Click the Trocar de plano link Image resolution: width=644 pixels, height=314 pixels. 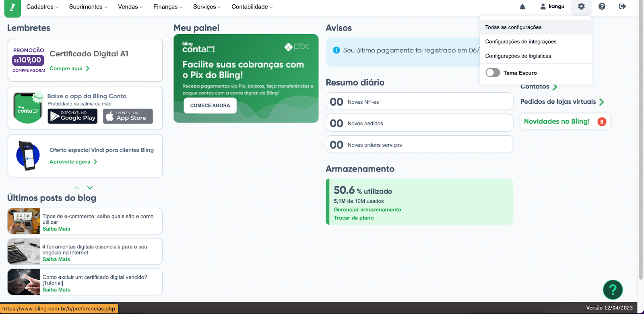354,218
